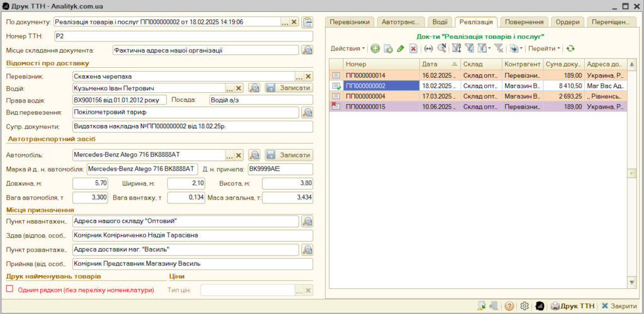Click the Д. н. причепа field ВК9999АЕ
The height and width of the screenshot is (314, 644).
click(280, 169)
